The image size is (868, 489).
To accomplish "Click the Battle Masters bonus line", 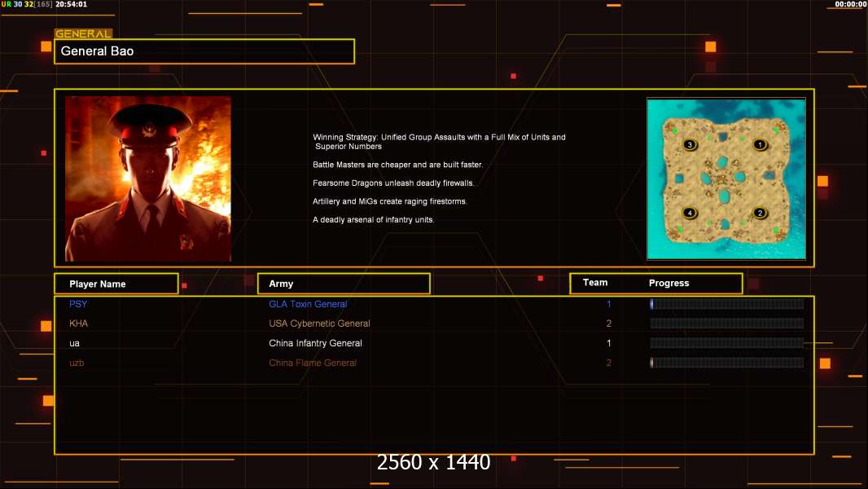I will click(397, 165).
